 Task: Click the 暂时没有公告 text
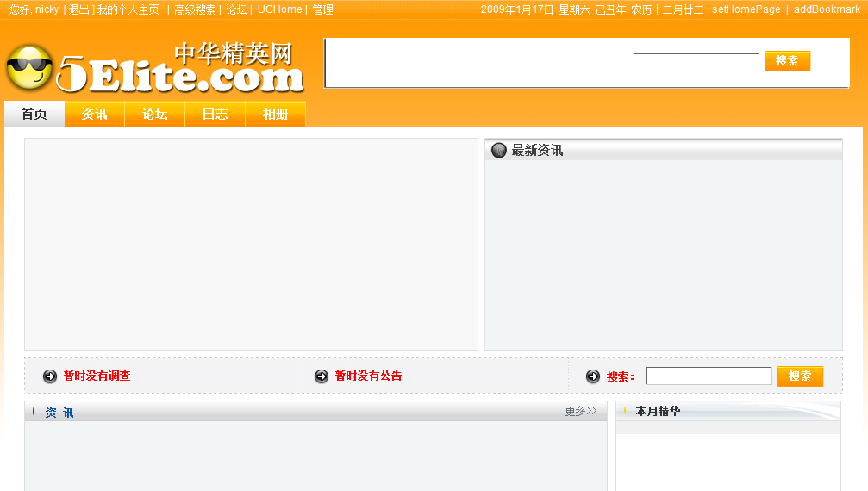click(368, 376)
